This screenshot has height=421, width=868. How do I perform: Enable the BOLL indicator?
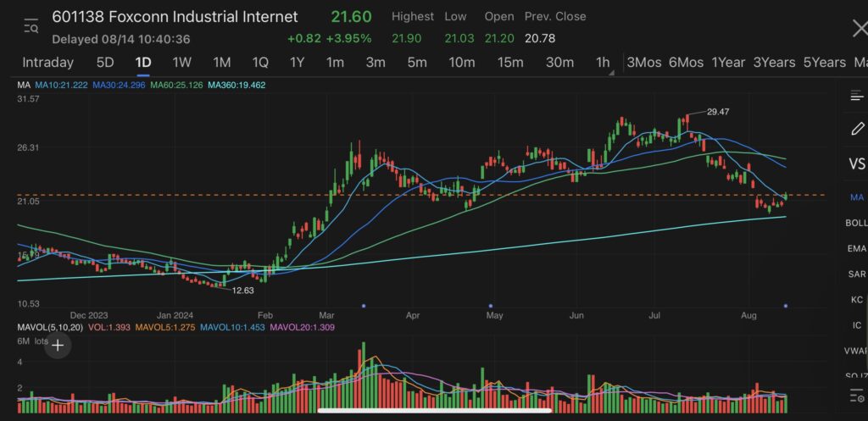pyautogui.click(x=856, y=223)
